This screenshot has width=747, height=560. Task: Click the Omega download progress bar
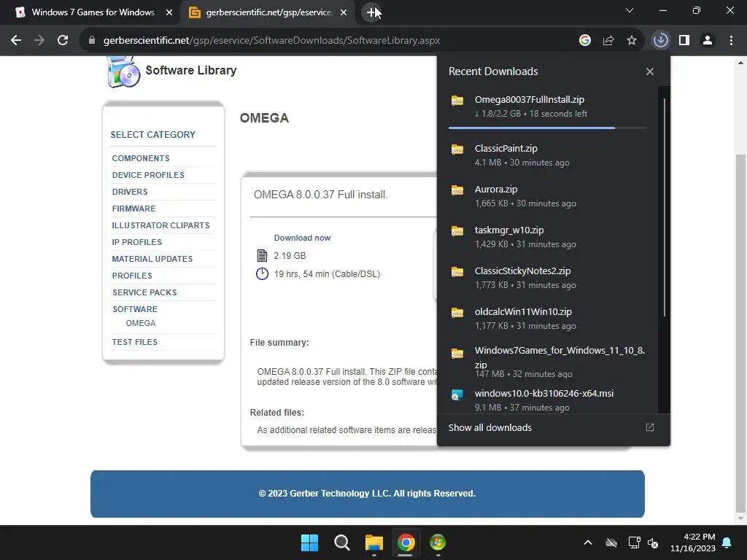click(547, 128)
